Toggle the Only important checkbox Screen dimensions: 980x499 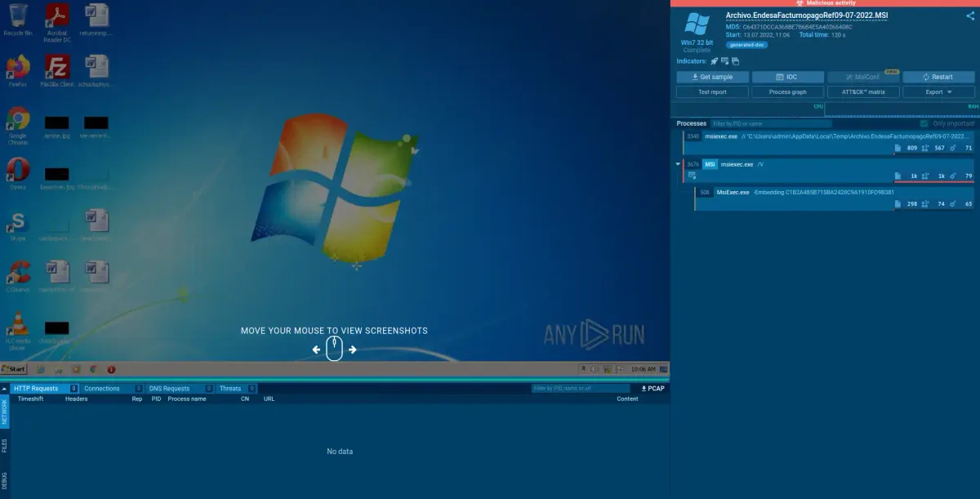924,123
